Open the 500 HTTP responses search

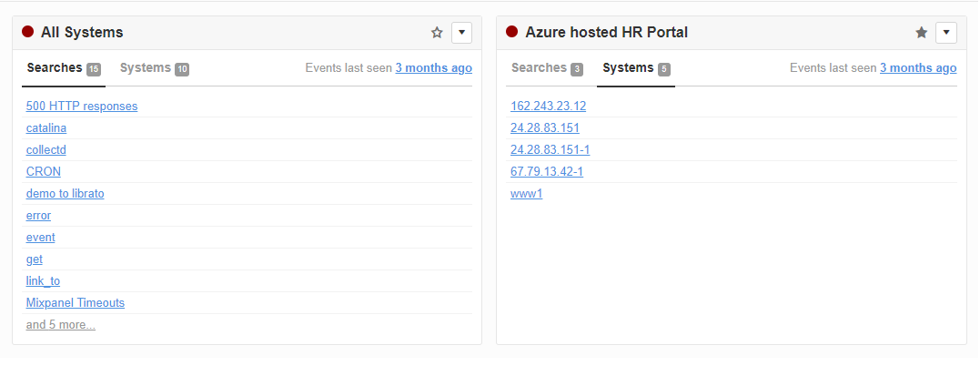82,107
